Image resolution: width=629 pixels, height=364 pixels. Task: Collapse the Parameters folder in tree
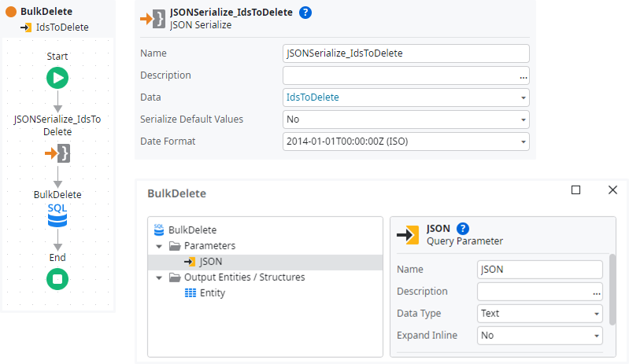point(161,246)
